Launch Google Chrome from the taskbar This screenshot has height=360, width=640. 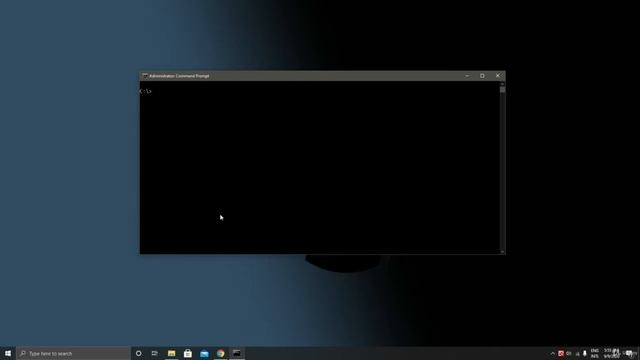[x=220, y=353]
